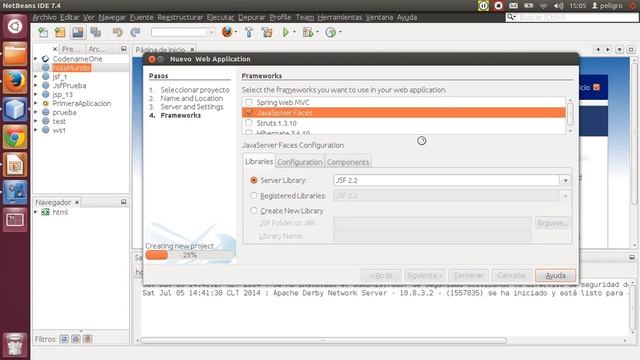This screenshot has width=640, height=360.
Task: Expand the prueba project node
Action: 36,112
